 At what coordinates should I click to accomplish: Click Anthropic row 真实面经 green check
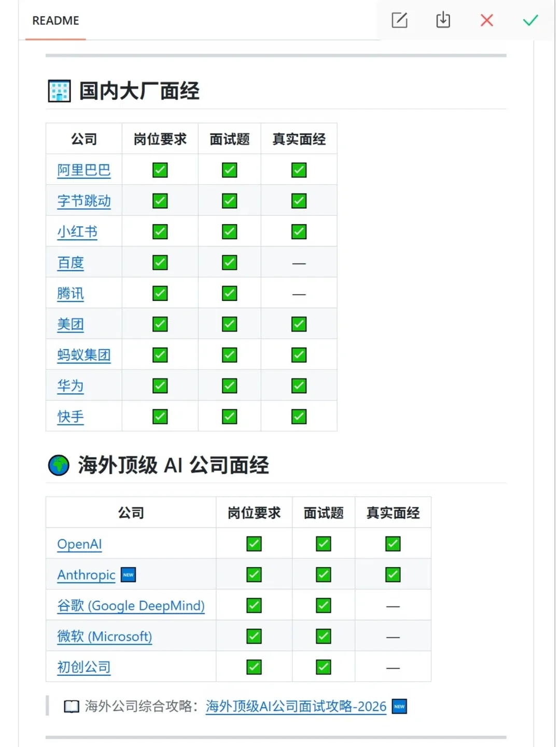tap(393, 575)
